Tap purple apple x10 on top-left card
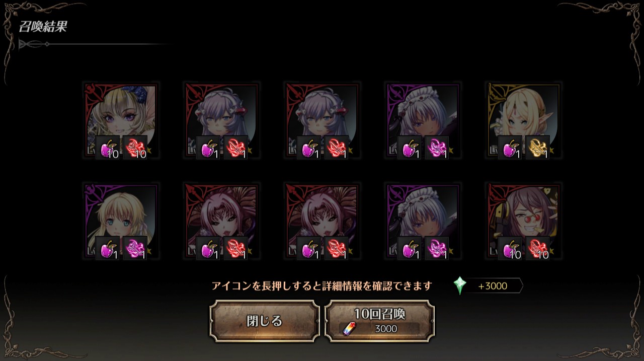Image resolution: width=644 pixels, height=361 pixels. (x=108, y=148)
